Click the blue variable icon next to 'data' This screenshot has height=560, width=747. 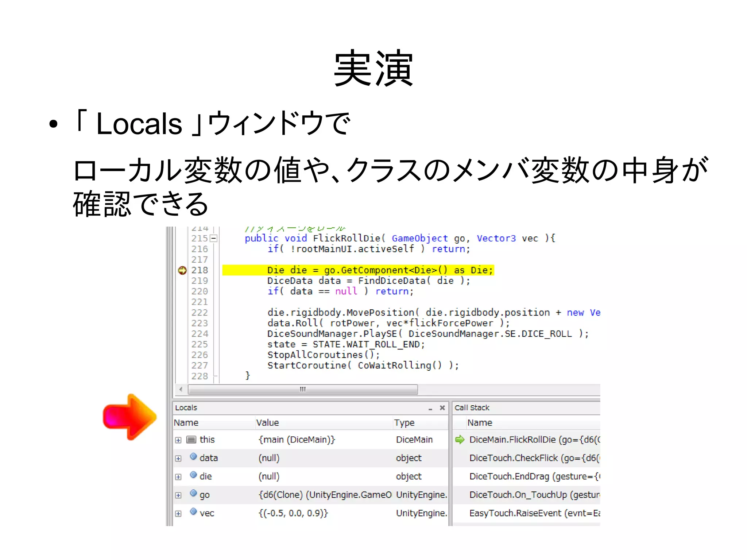(193, 456)
